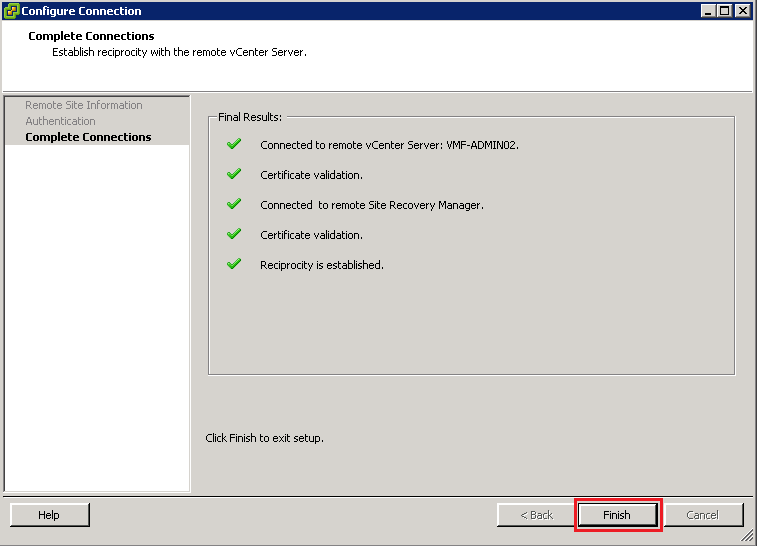The width and height of the screenshot is (757, 546).
Task: Select checkmark next to Site Recovery Manager connection
Action: pyautogui.click(x=234, y=204)
